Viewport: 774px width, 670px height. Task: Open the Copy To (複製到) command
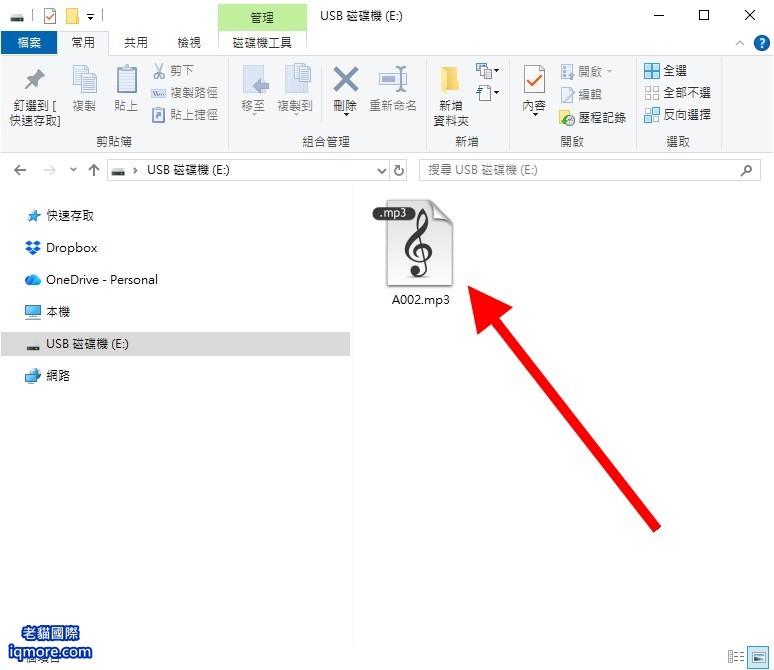295,89
